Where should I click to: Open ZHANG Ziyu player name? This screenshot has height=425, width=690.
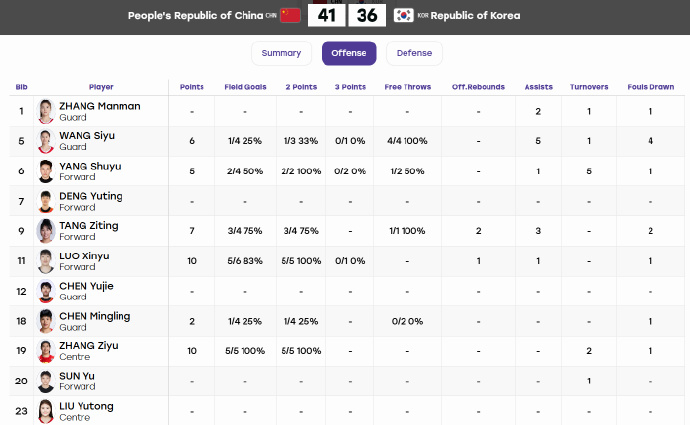(89, 346)
